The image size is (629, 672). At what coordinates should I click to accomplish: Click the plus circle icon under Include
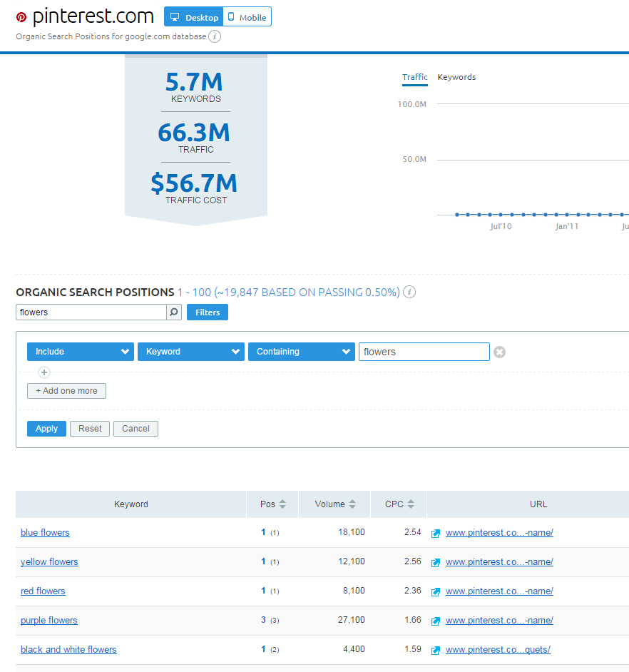coord(44,372)
